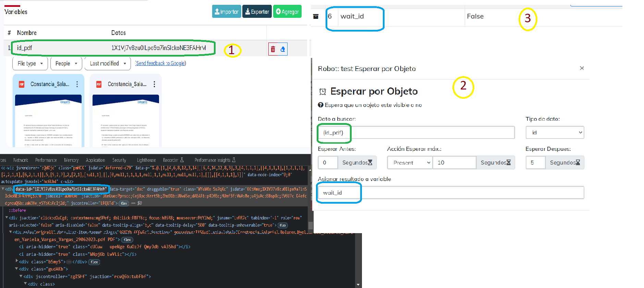Click the flex badge next to jscontroller LFQUTd
Image resolution: width=644 pixels, height=288 pixels.
tap(124, 203)
